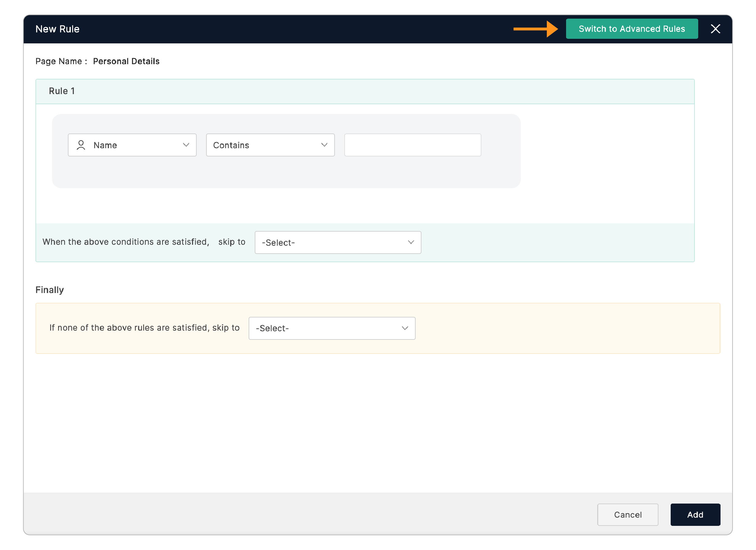756x550 pixels.
Task: Click the New Rule dialog title
Action: [57, 29]
